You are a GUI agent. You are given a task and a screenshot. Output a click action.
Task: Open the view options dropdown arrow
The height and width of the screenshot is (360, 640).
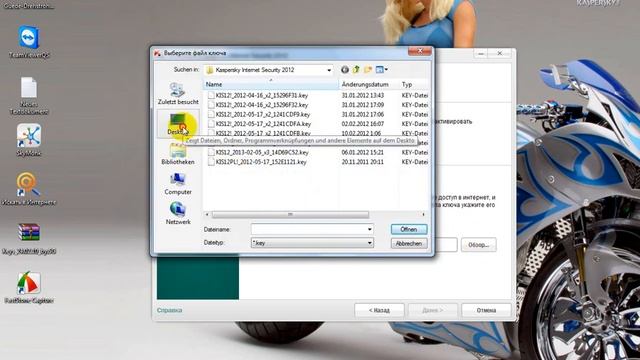(386, 70)
